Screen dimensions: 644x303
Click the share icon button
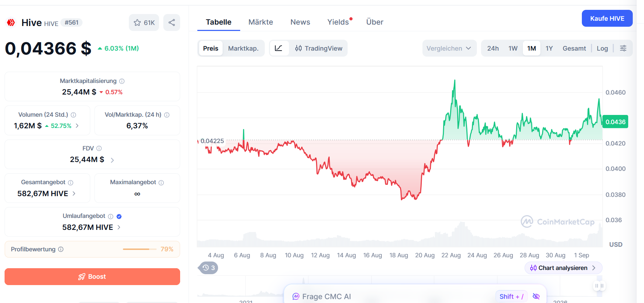click(x=172, y=22)
